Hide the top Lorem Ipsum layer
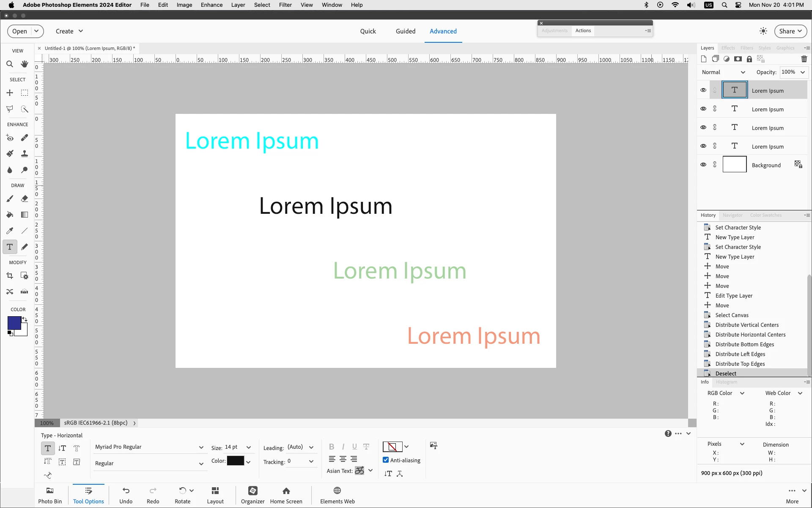Screen dimensions: 812x508 tap(703, 90)
